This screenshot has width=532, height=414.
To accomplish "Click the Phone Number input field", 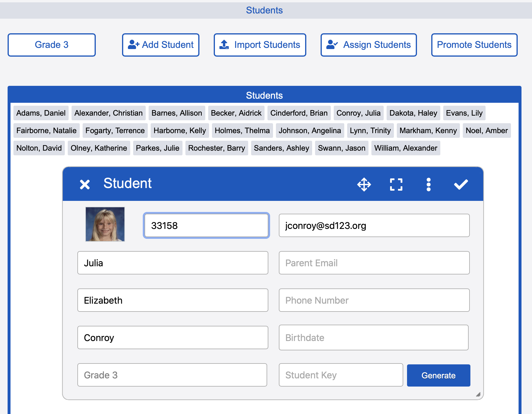I will pos(374,300).
